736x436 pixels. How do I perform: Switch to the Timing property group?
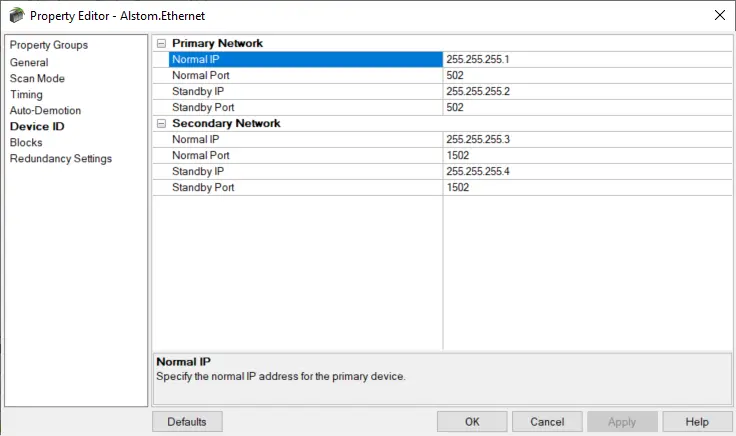pos(26,94)
